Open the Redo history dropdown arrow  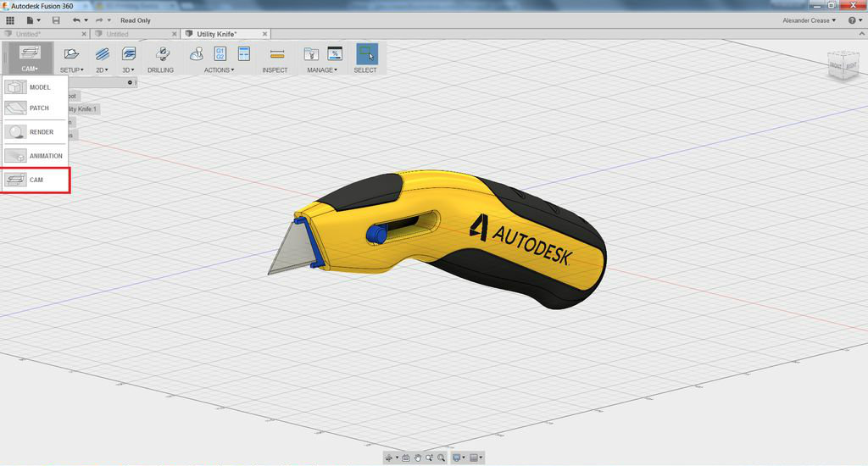(x=109, y=20)
